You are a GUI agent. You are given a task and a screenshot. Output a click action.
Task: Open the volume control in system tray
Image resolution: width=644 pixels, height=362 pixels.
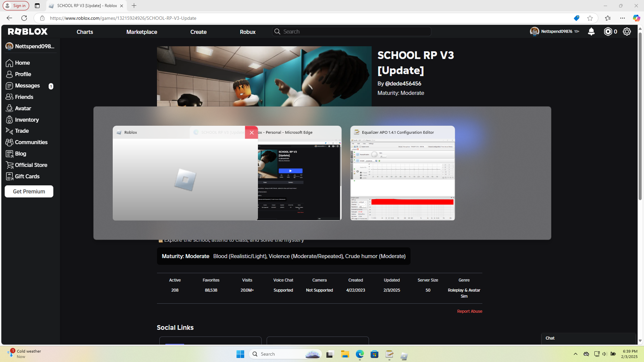(x=604, y=354)
